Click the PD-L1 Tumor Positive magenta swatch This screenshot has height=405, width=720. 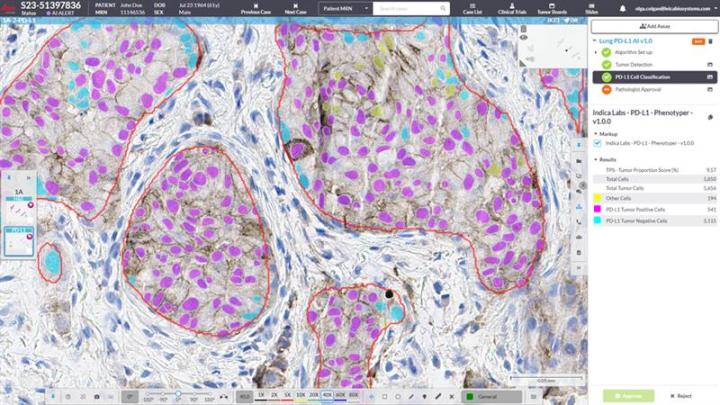tap(597, 209)
